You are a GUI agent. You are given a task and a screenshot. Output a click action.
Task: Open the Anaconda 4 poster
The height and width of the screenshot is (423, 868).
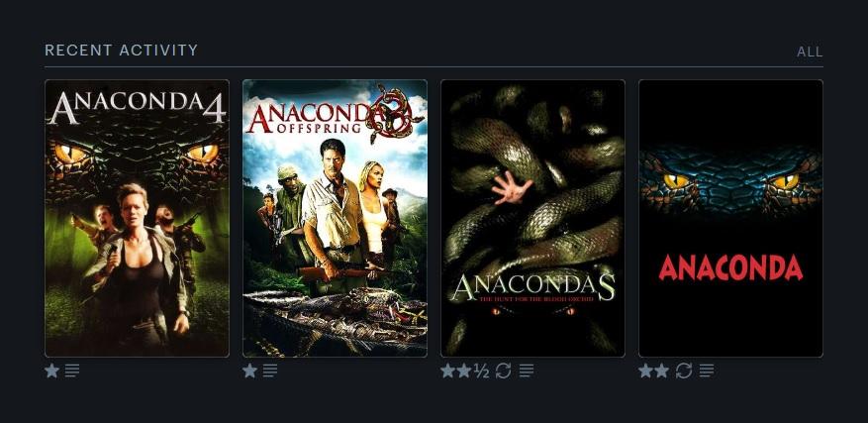tap(137, 218)
